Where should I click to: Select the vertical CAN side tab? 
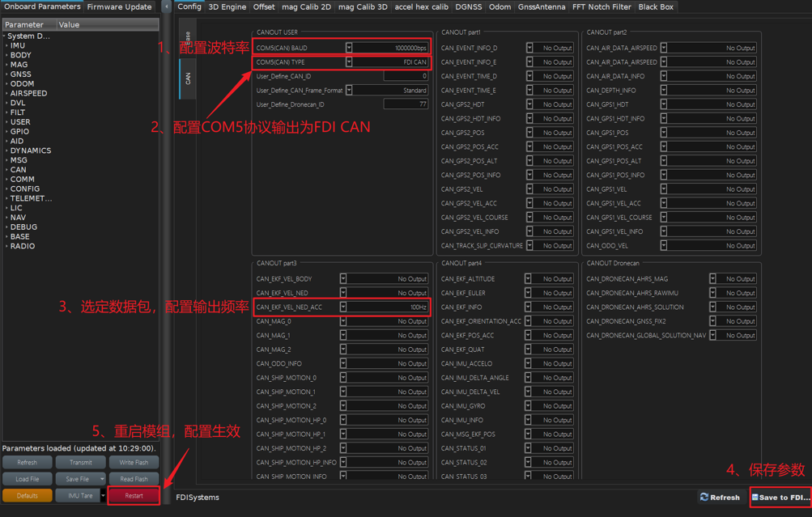(x=188, y=78)
